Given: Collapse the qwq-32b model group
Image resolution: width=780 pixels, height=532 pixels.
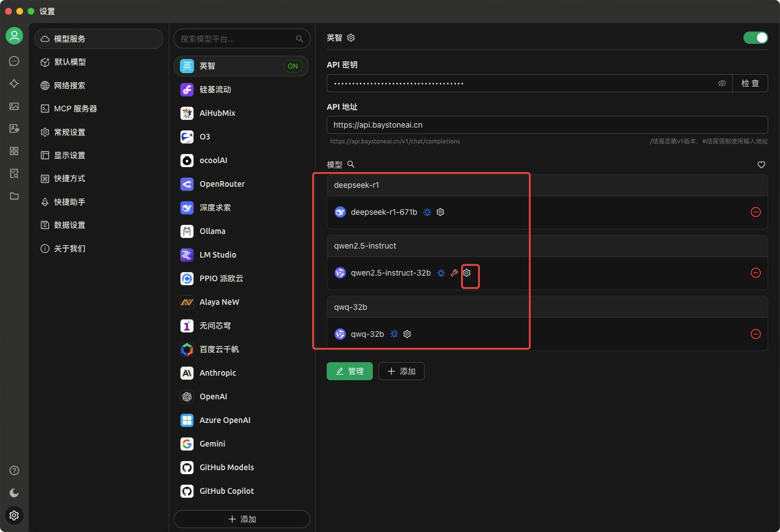Looking at the screenshot, I should click(x=547, y=307).
